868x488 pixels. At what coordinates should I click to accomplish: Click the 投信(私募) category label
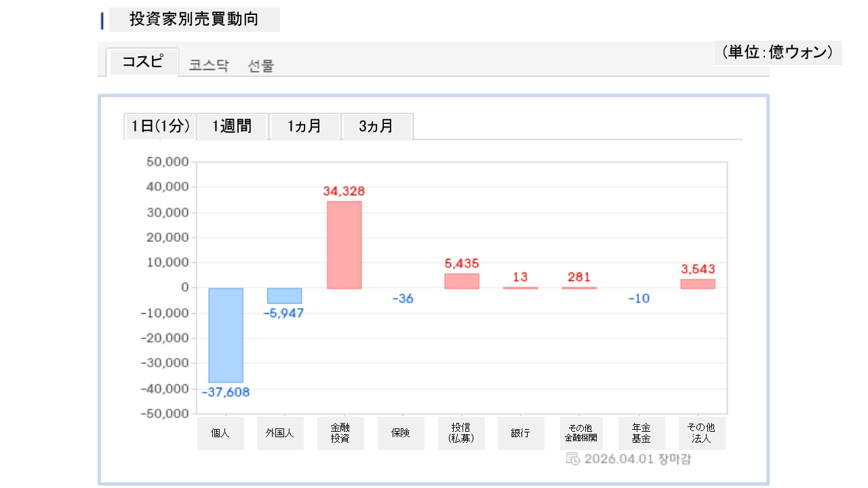(461, 433)
